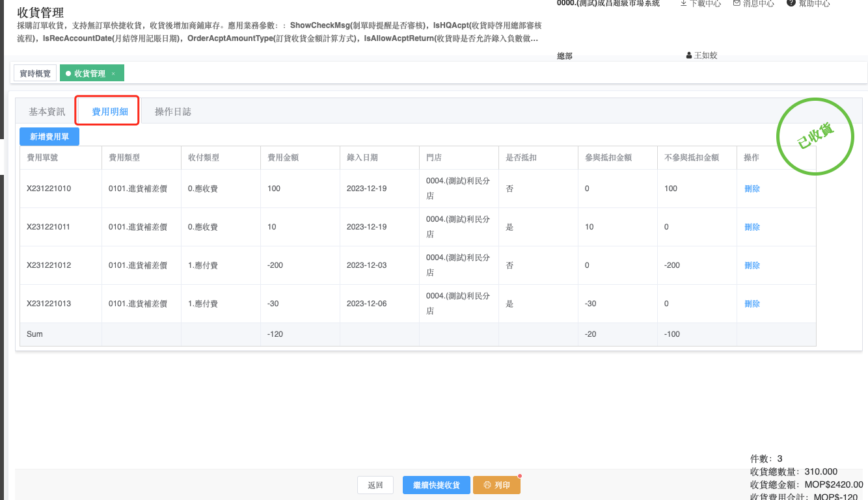
Task: Delete expense row X231221010
Action: coord(752,189)
